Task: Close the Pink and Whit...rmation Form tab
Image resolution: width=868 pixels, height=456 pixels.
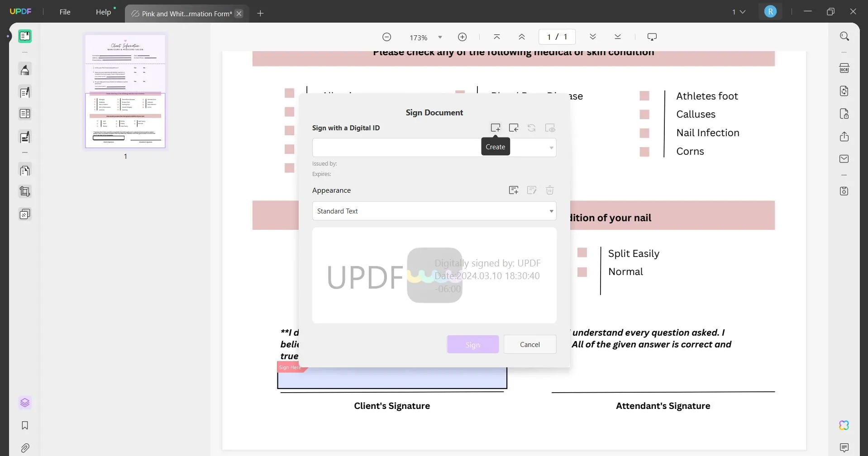Action: point(239,14)
